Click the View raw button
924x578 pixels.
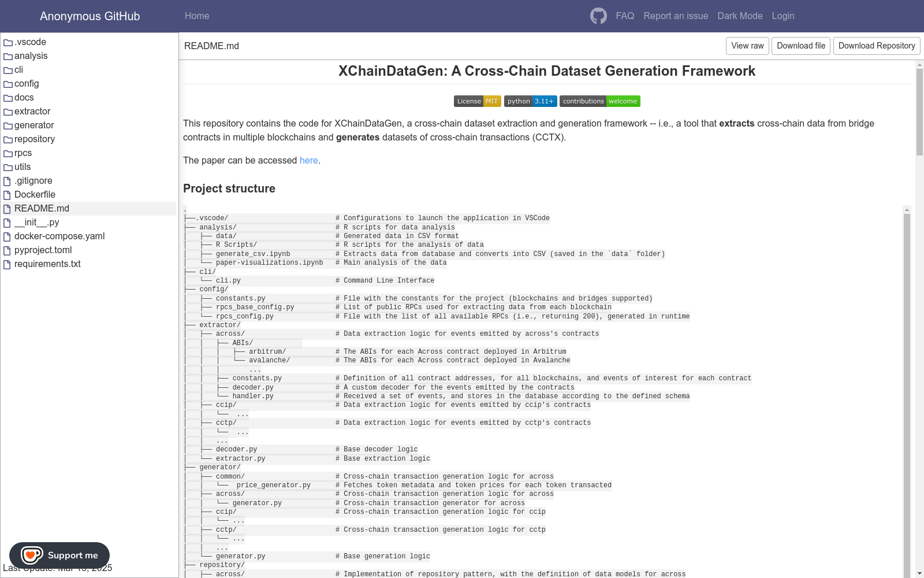point(747,46)
